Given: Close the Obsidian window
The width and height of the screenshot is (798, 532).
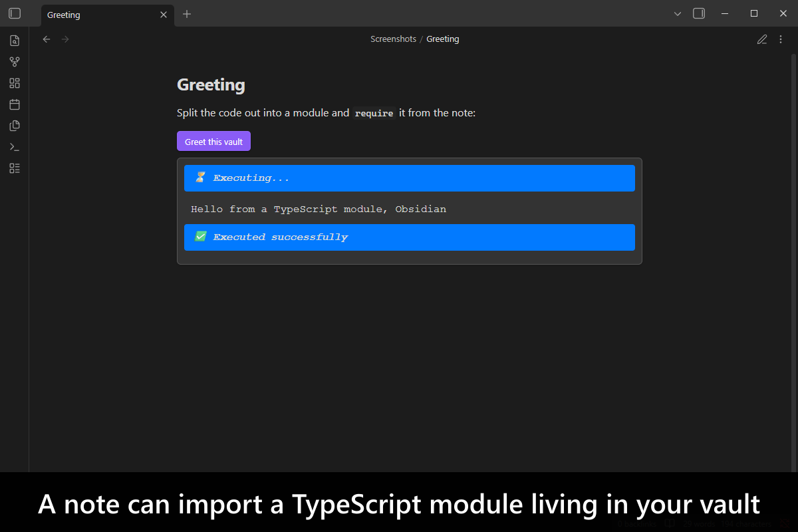Looking at the screenshot, I should click(783, 13).
